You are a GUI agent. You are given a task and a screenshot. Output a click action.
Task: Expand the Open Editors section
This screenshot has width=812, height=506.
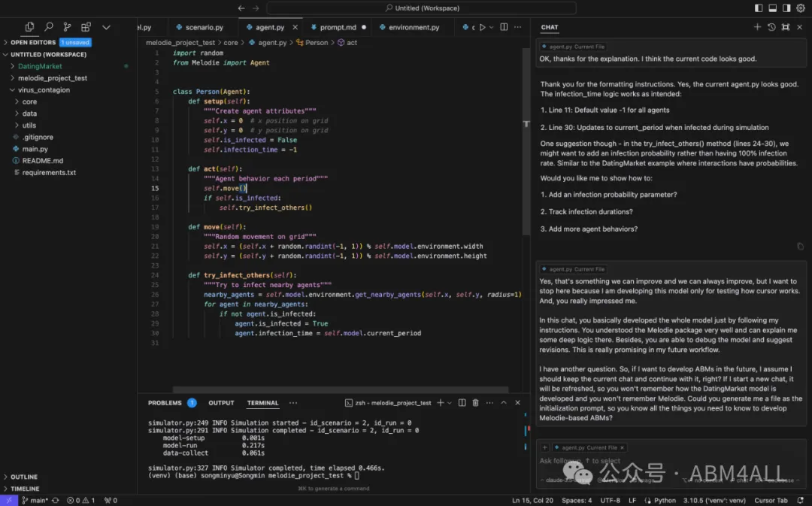pyautogui.click(x=32, y=42)
